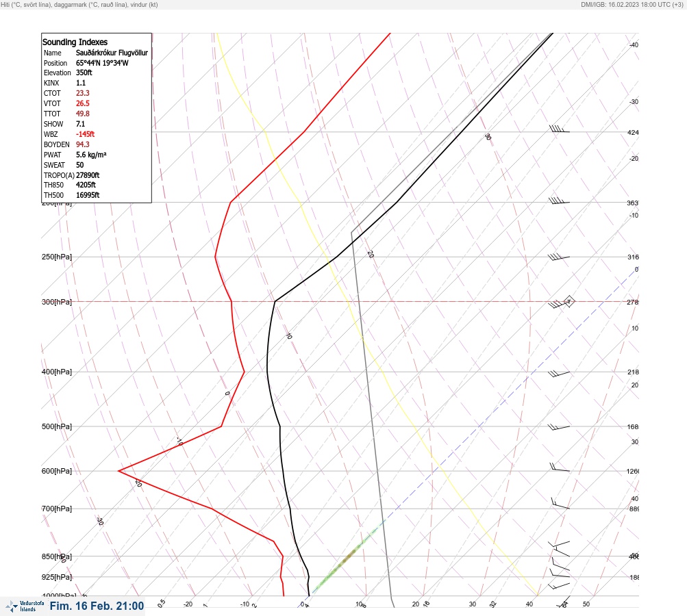Click the SWEAT value 50

pos(79,165)
